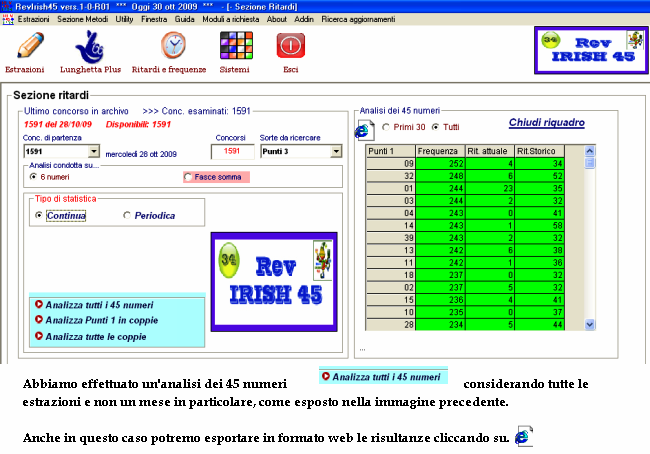Expand the Conc. di partenza dropdown
The width and height of the screenshot is (650, 454).
94,151
